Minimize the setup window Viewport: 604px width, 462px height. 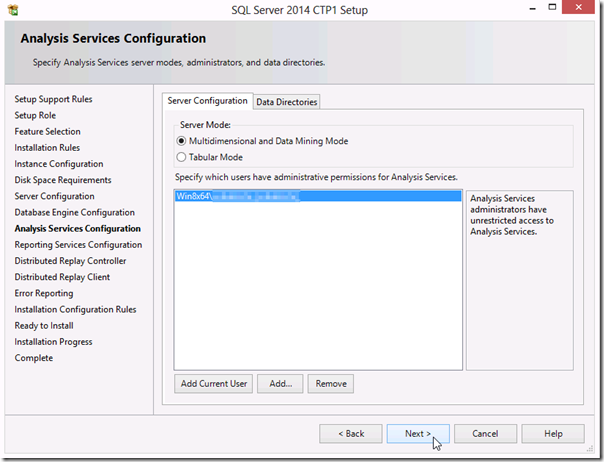(533, 8)
